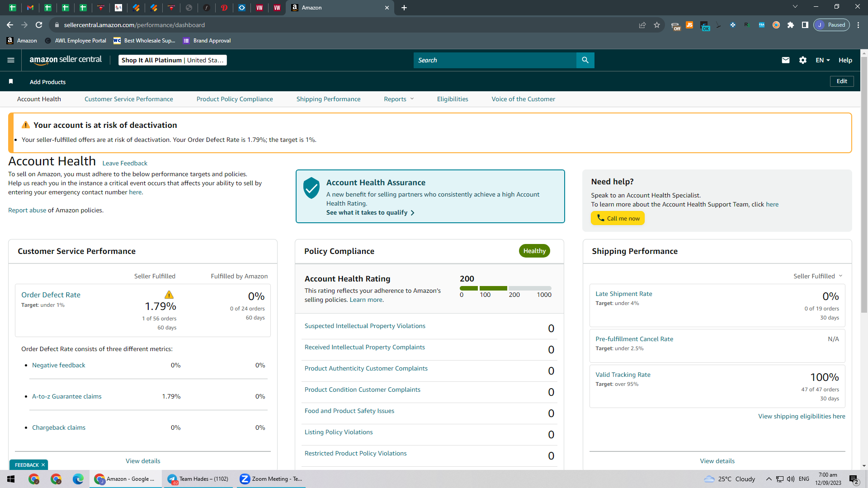Image resolution: width=868 pixels, height=488 pixels.
Task: Click the Healthy status badge
Action: pos(534,251)
